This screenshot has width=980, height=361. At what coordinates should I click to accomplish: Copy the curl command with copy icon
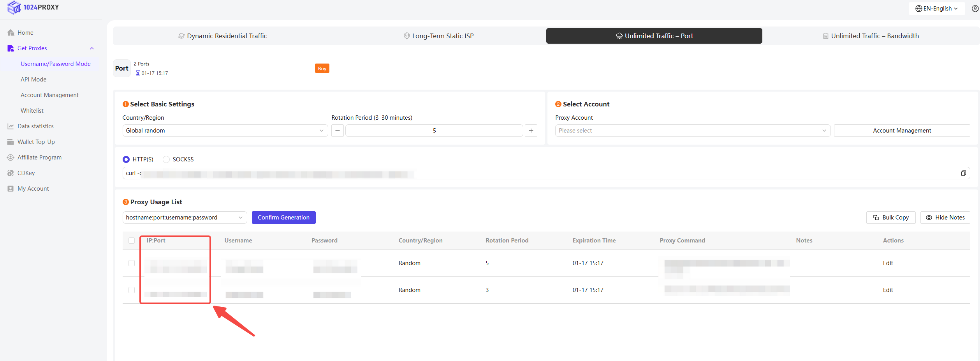pos(963,173)
